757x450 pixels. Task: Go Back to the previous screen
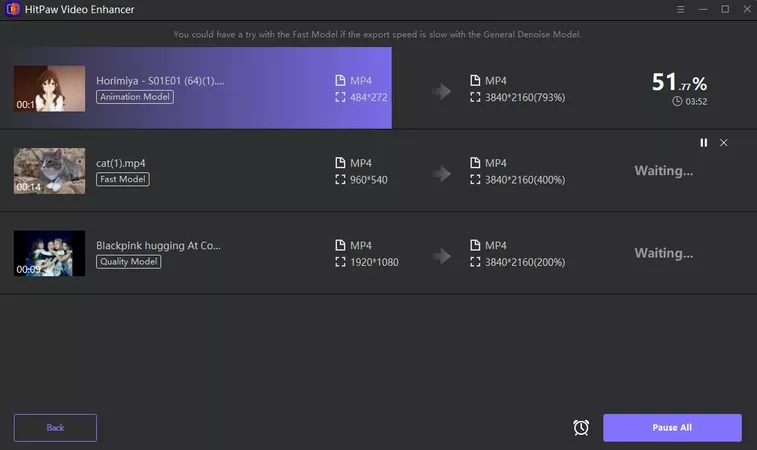point(55,427)
